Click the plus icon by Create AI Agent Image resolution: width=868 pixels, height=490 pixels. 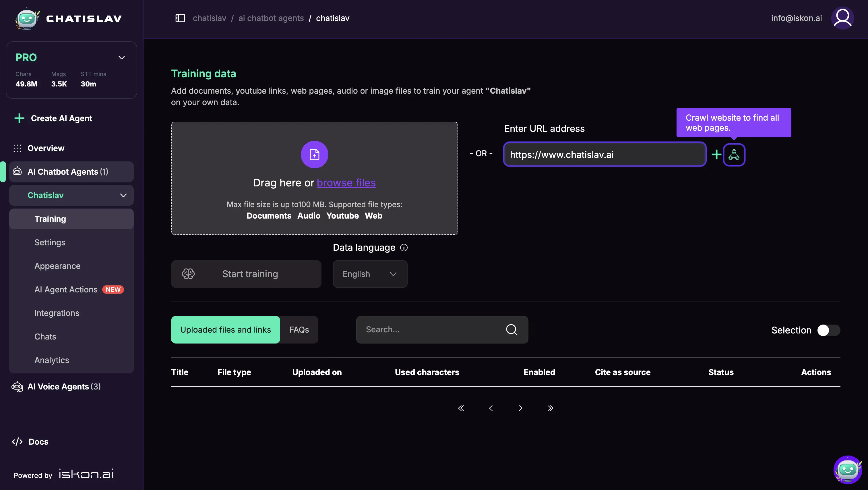tap(20, 118)
